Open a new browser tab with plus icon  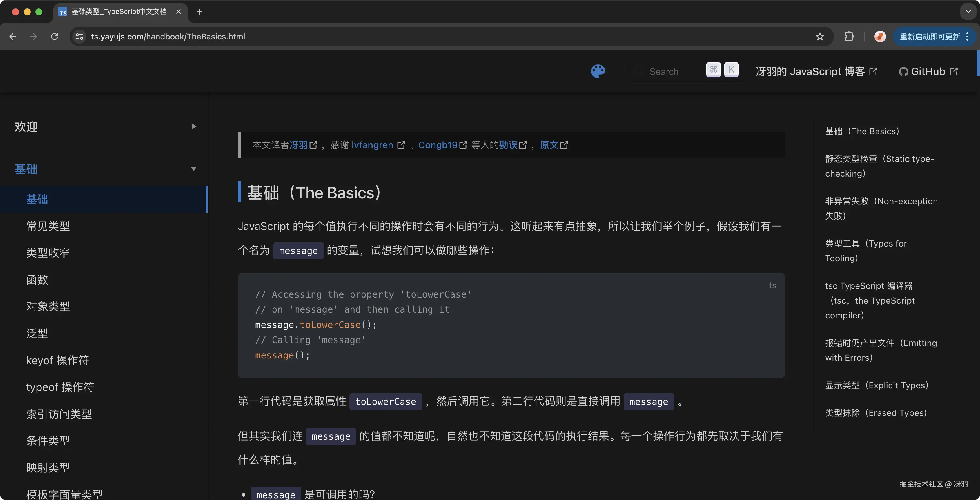[x=199, y=11]
